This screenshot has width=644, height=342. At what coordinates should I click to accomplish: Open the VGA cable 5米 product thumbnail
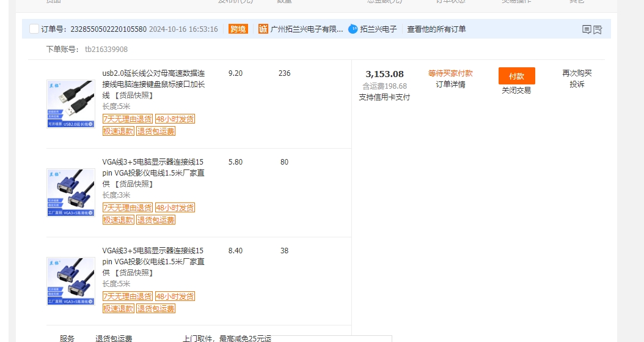tap(71, 281)
